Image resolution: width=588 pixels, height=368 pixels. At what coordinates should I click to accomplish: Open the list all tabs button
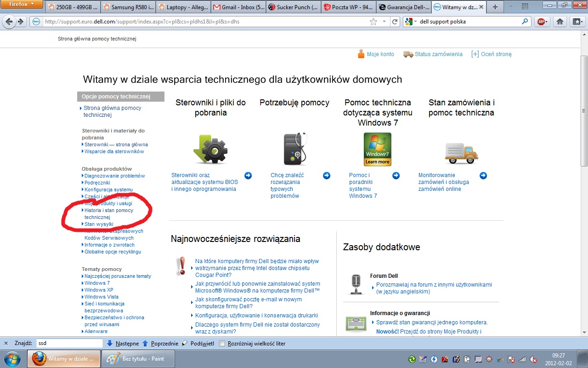[510, 7]
